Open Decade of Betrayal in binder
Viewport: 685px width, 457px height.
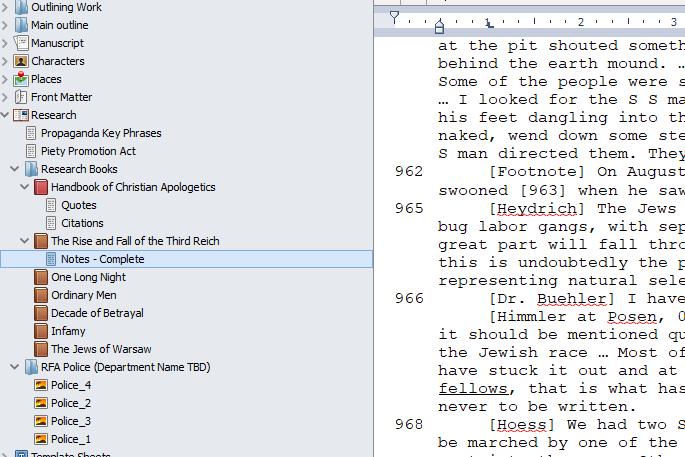coord(97,313)
